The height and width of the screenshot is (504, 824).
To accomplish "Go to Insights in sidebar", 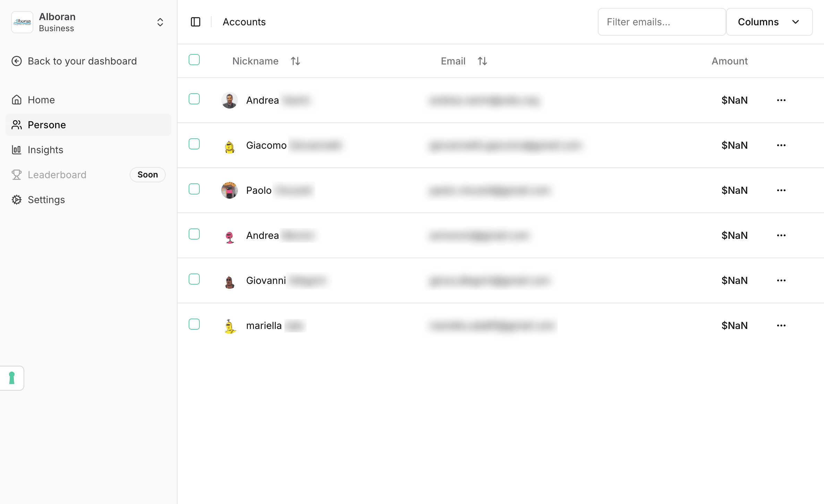I will [x=45, y=150].
